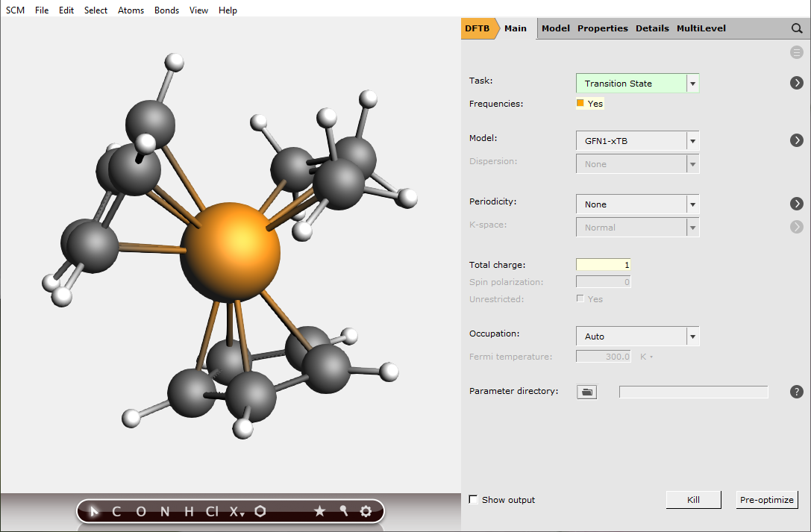
Task: Switch to the Properties tab
Action: [602, 28]
